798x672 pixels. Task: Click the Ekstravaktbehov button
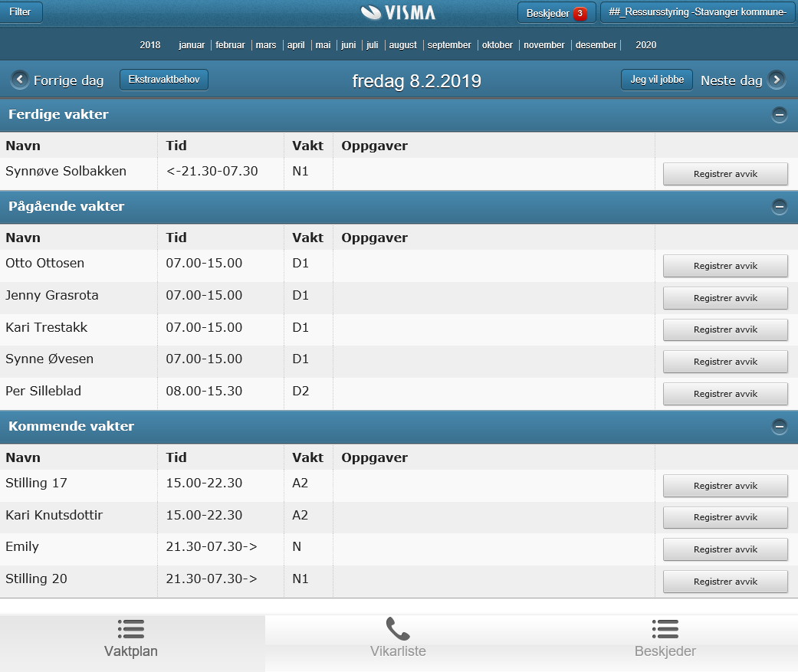point(164,80)
